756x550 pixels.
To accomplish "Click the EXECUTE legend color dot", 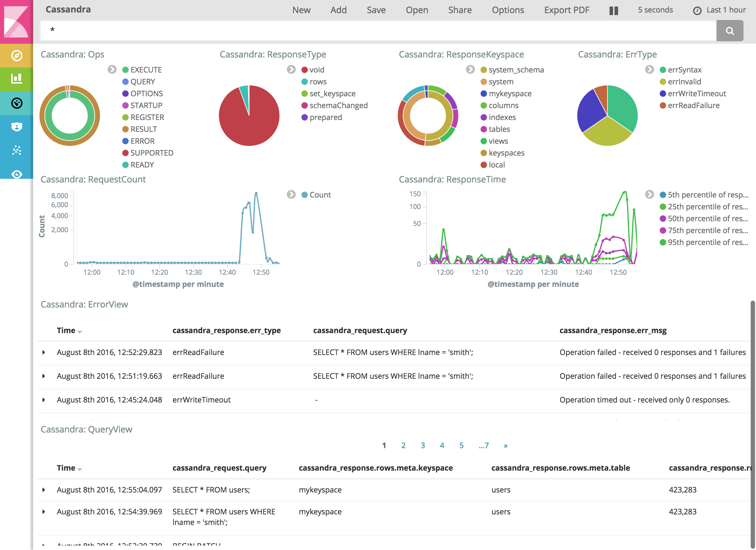I will (x=125, y=70).
